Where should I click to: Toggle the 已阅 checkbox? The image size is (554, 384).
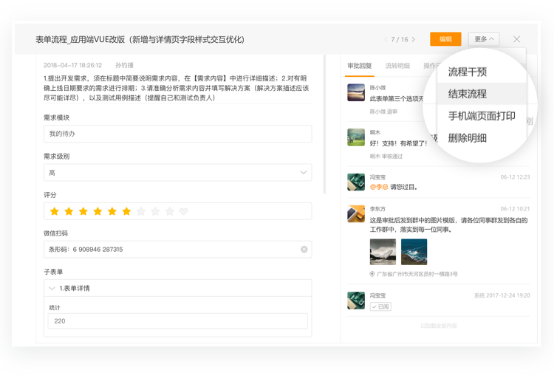coord(381,307)
